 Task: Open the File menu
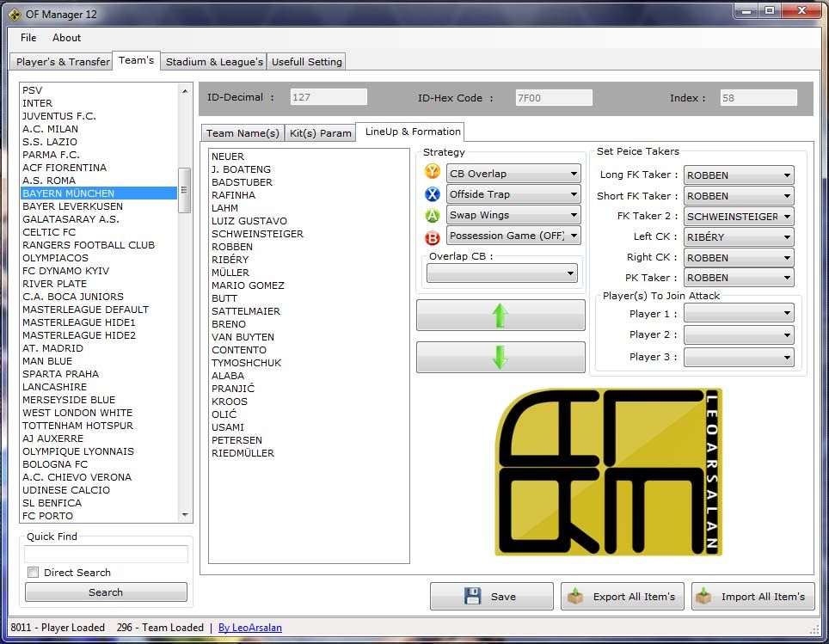click(x=28, y=38)
